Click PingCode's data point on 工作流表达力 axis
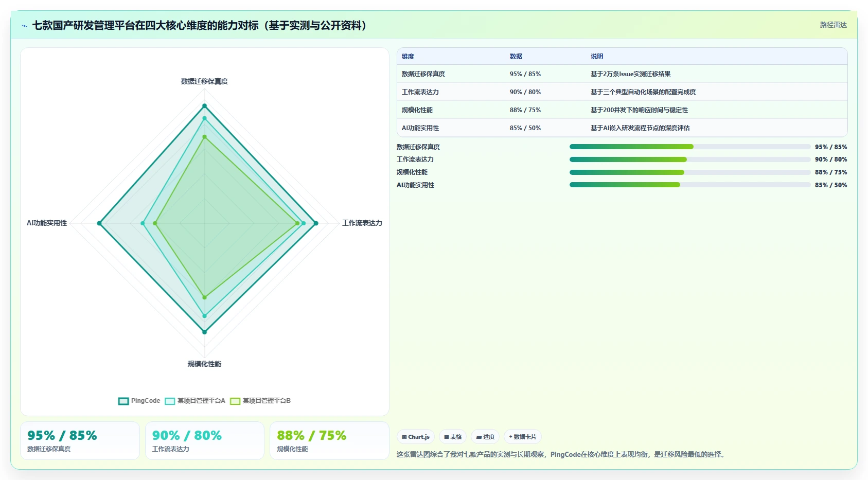 pyautogui.click(x=316, y=223)
